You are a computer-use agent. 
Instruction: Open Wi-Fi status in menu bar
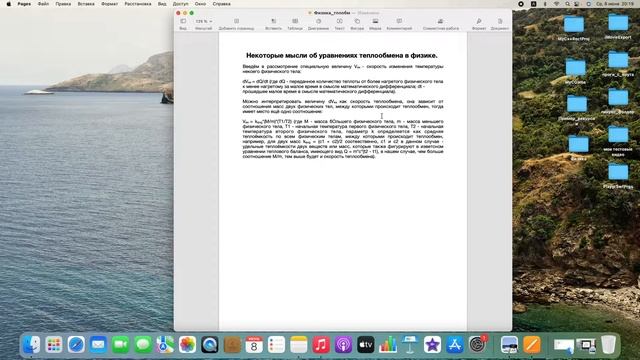click(556, 4)
